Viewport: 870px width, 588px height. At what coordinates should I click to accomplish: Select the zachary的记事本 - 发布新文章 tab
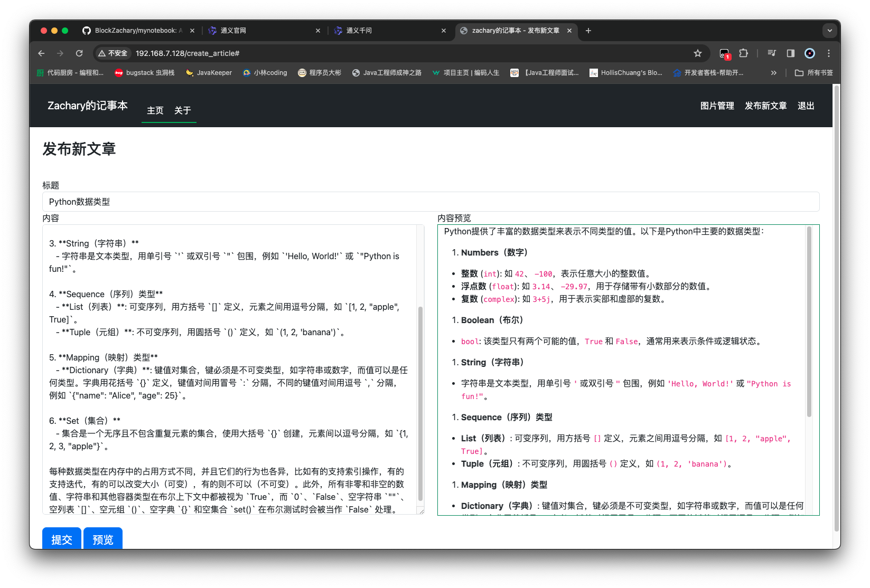coord(517,31)
